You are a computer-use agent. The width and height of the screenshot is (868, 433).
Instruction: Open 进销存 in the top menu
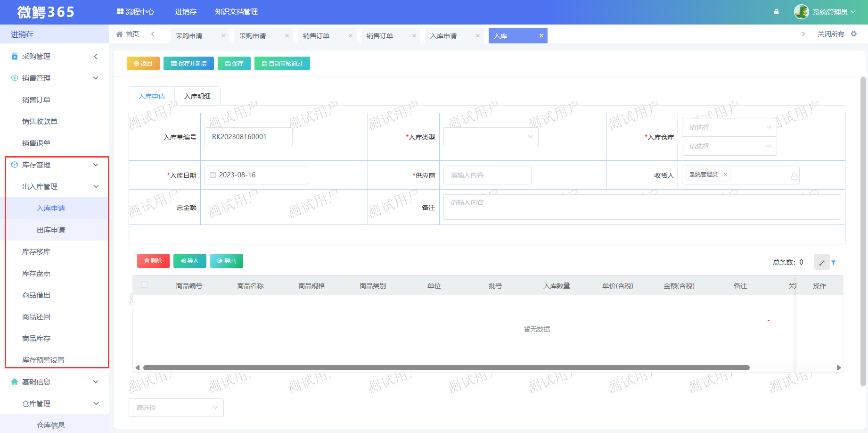point(186,12)
